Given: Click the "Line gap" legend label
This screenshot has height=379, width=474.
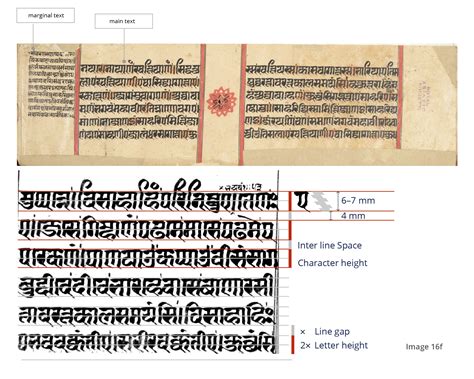Looking at the screenshot, I should 332,332.
